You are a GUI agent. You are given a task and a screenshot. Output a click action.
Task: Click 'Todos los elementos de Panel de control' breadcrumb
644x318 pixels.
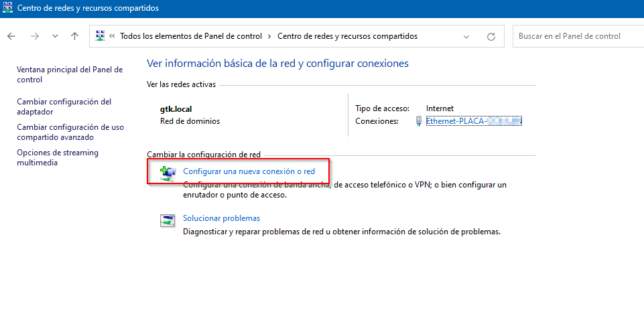(x=191, y=36)
